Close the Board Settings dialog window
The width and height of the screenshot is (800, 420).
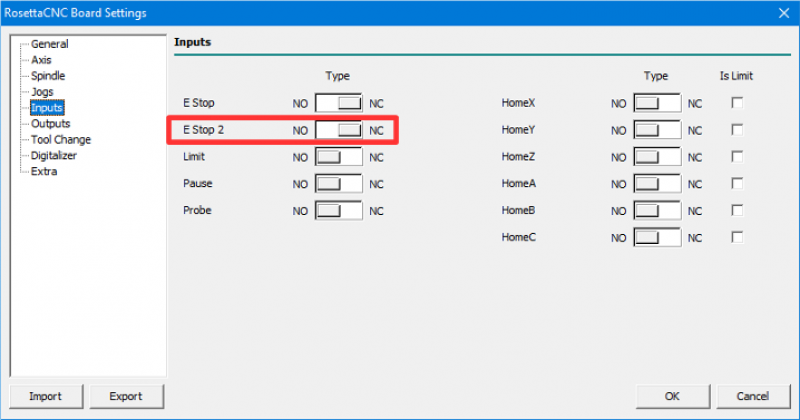pos(781,13)
